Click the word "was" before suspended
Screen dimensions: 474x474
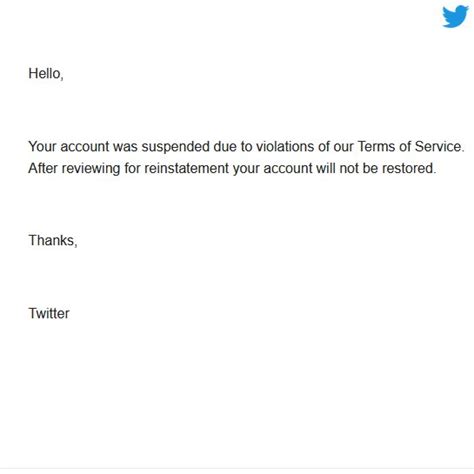pos(125,147)
